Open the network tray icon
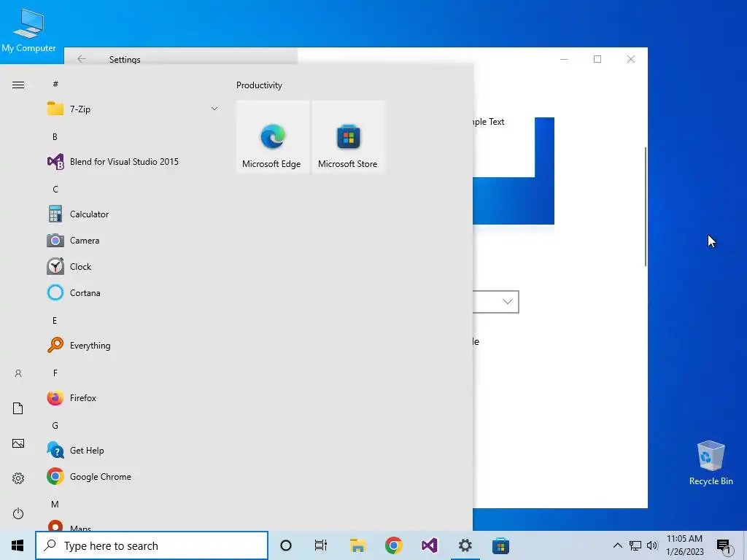The width and height of the screenshot is (747, 560). point(635,545)
